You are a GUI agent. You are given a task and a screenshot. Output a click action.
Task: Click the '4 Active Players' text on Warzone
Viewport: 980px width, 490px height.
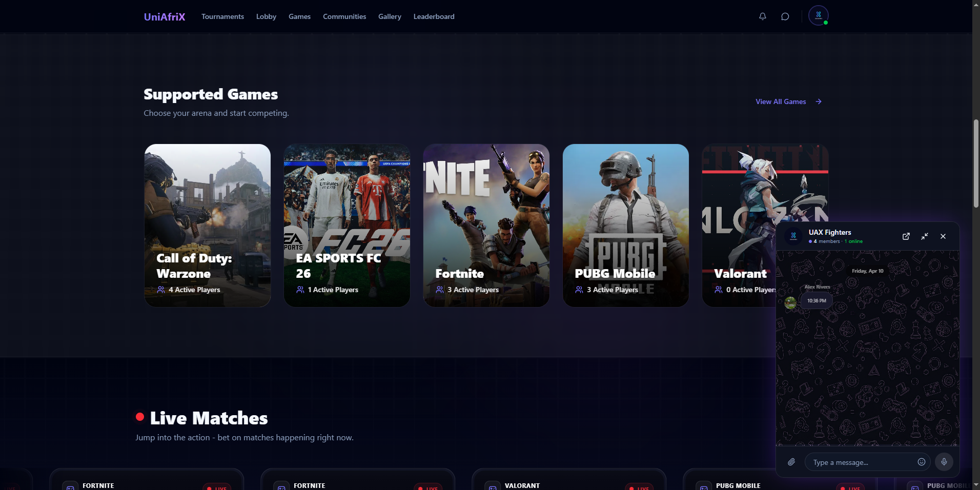[194, 290]
